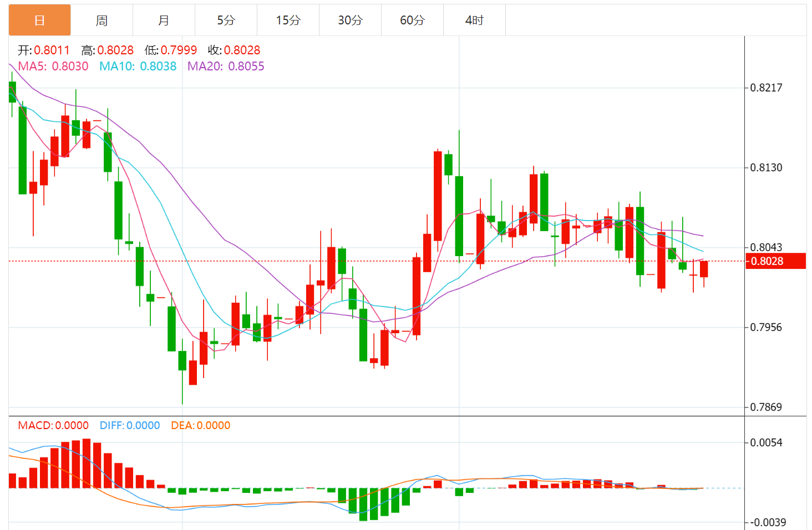812x530 pixels.
Task: Click the DEA value label
Action: (x=200, y=426)
